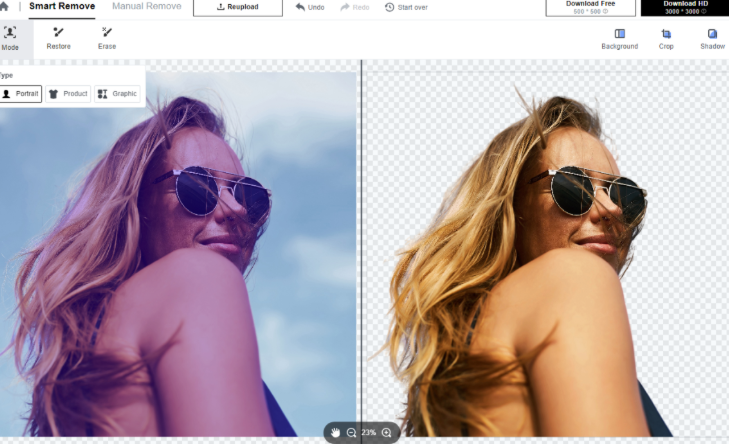Open the Crop tool
This screenshot has width=729, height=445.
point(666,39)
